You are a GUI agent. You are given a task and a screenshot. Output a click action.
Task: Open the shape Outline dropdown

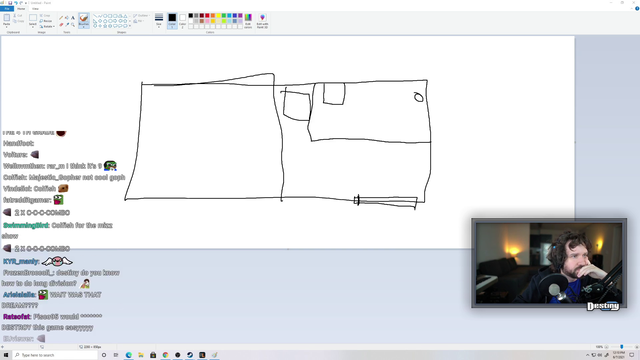pos(141,16)
